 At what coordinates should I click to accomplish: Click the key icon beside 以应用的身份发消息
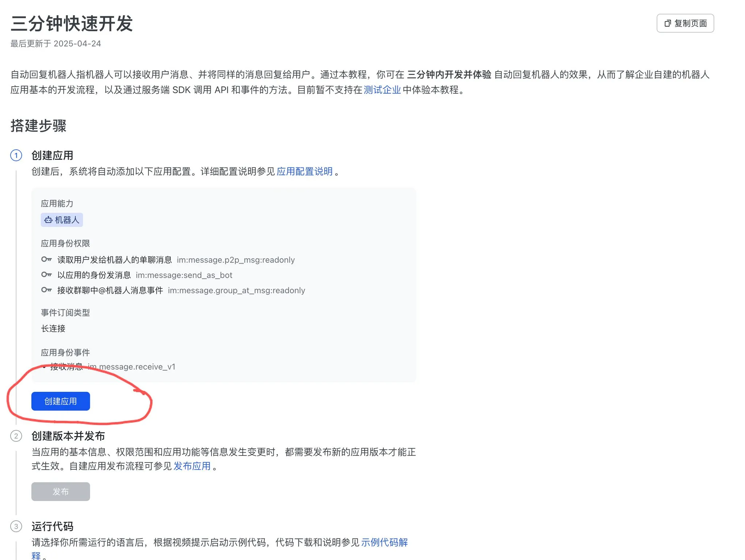click(x=47, y=275)
